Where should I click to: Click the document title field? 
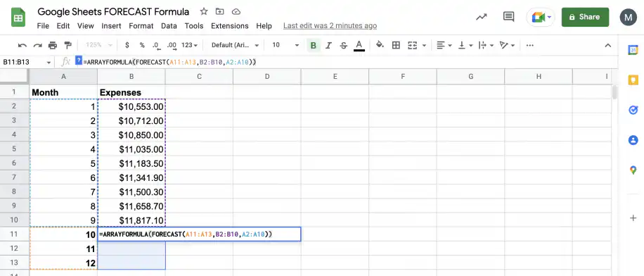point(113,11)
